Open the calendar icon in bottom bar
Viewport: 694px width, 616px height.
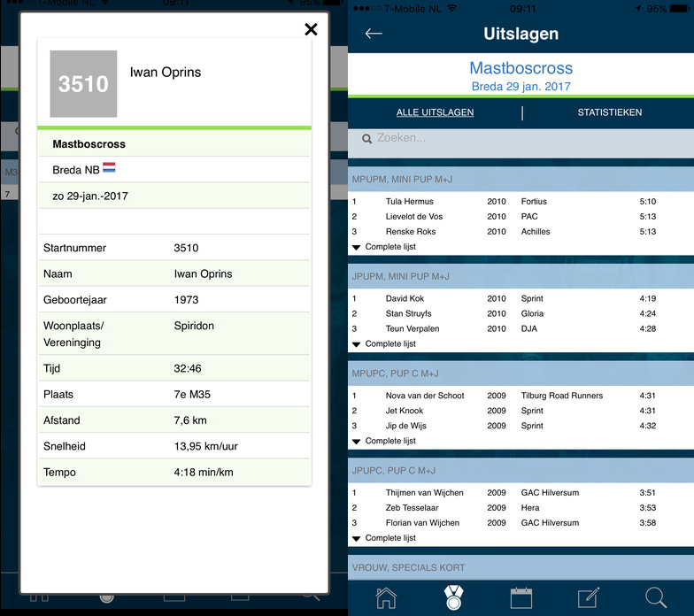[x=521, y=597]
